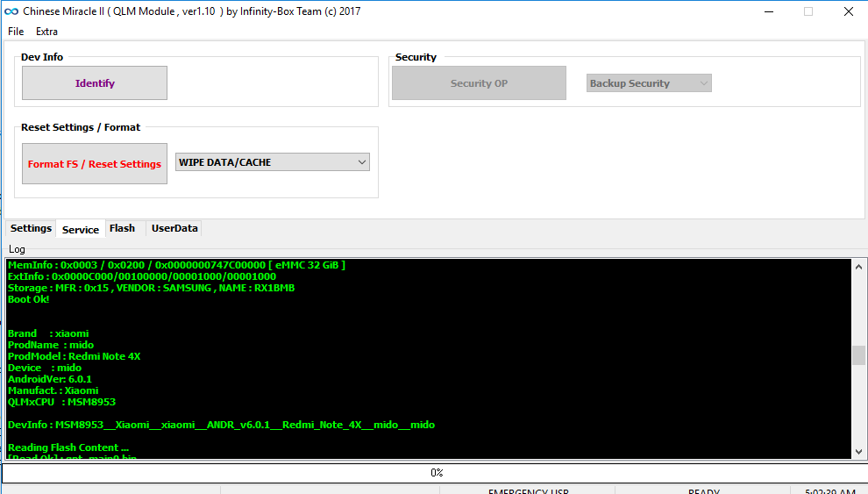Open the File menu
Image resolution: width=868 pixels, height=494 pixels.
click(x=16, y=32)
